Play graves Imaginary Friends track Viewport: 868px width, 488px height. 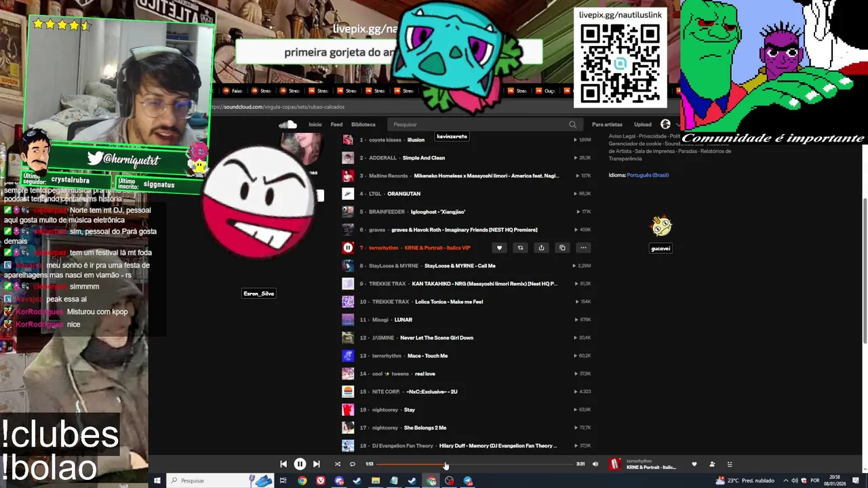[x=466, y=230]
